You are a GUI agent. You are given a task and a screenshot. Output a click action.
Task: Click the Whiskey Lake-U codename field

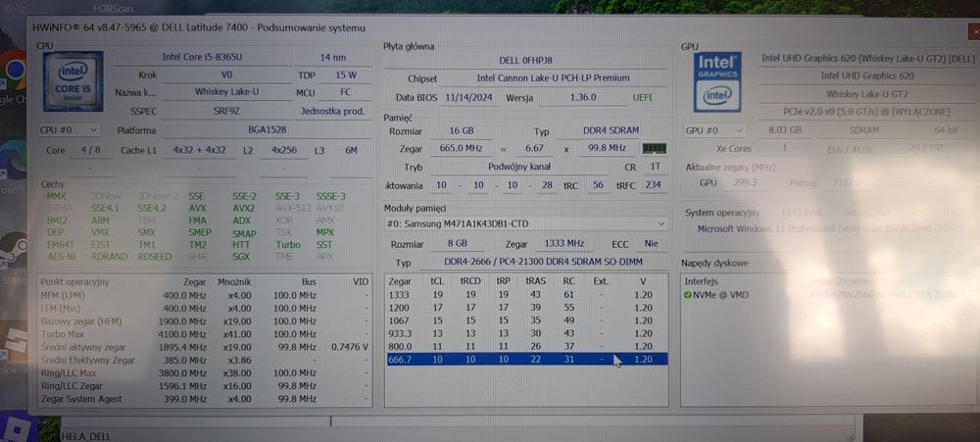click(227, 92)
